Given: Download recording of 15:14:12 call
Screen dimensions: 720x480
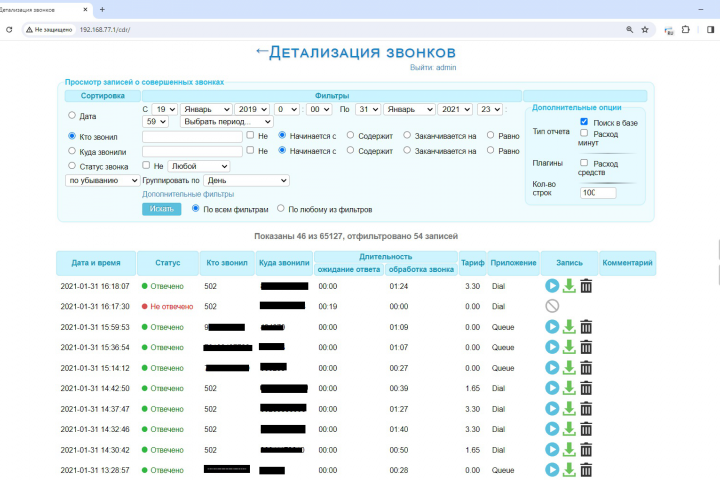Looking at the screenshot, I should pyautogui.click(x=569, y=367).
